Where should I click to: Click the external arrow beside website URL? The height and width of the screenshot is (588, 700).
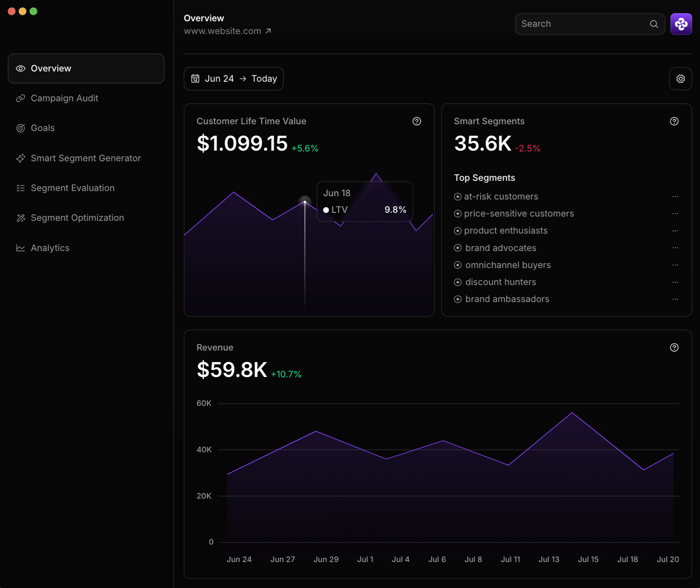268,31
